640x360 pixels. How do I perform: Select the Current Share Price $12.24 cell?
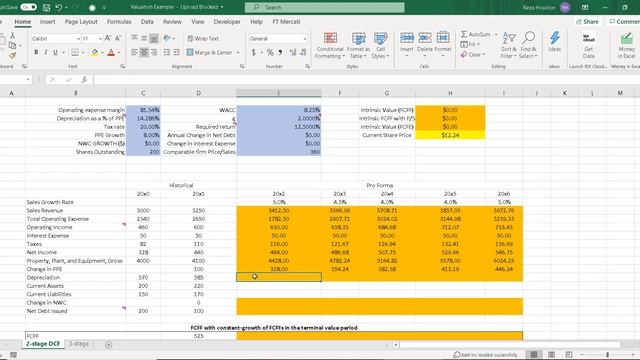tap(450, 135)
